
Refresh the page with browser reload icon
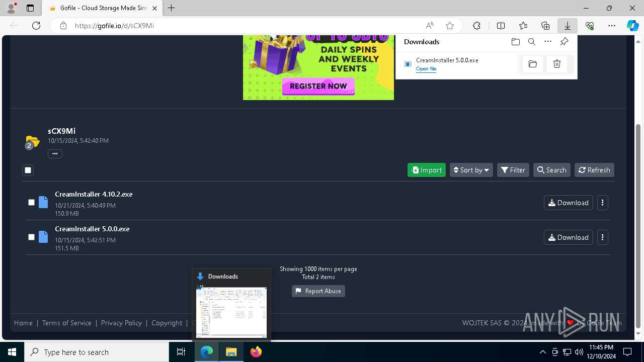click(x=36, y=26)
